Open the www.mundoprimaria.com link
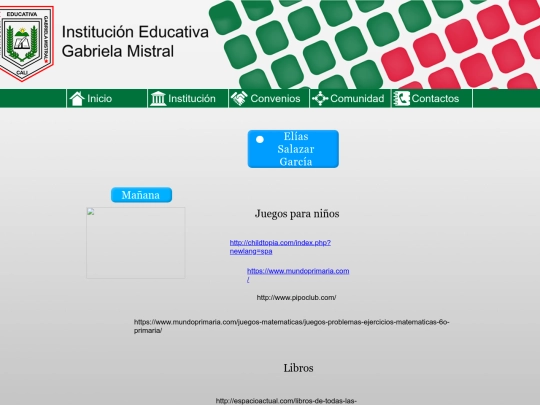The image size is (540, 405). click(x=298, y=275)
